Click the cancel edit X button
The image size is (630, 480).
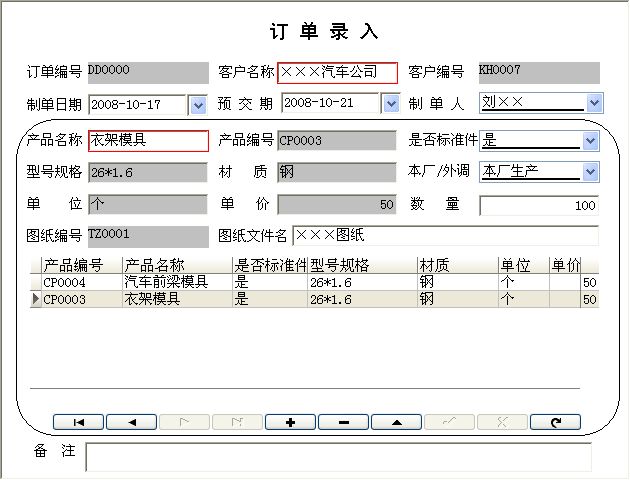(x=503, y=422)
